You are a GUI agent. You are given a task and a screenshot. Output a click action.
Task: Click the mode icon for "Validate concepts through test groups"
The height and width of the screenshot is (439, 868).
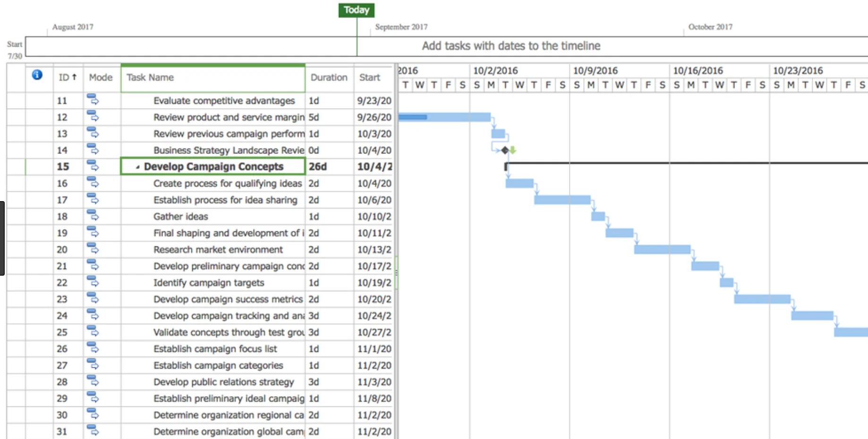(94, 332)
